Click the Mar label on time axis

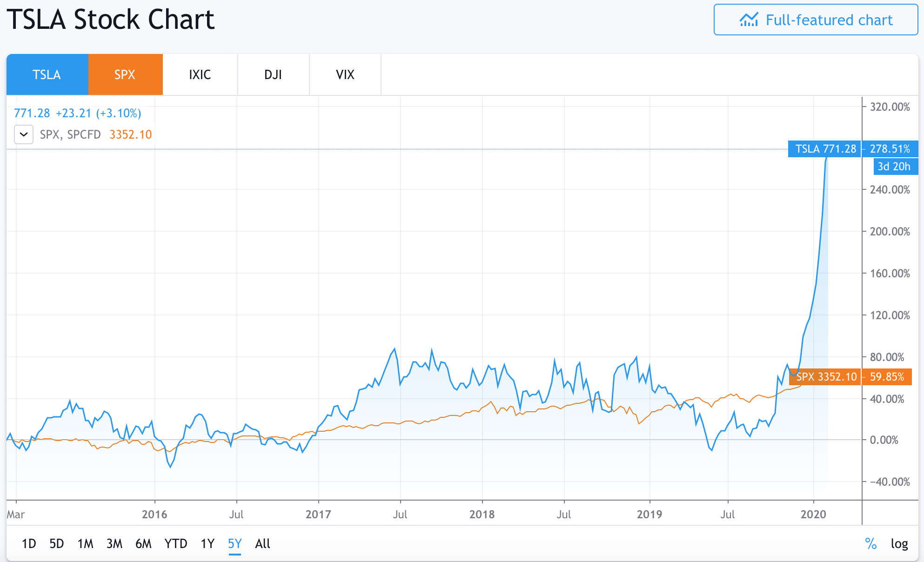click(x=16, y=514)
